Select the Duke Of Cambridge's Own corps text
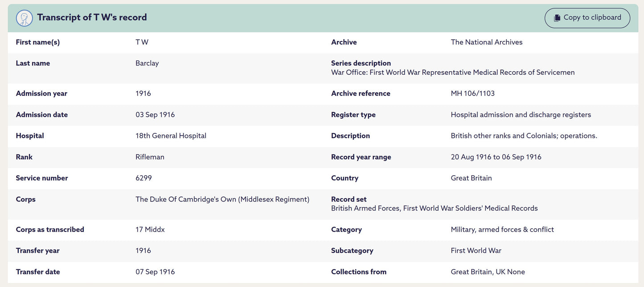644x287 pixels. tap(222, 199)
